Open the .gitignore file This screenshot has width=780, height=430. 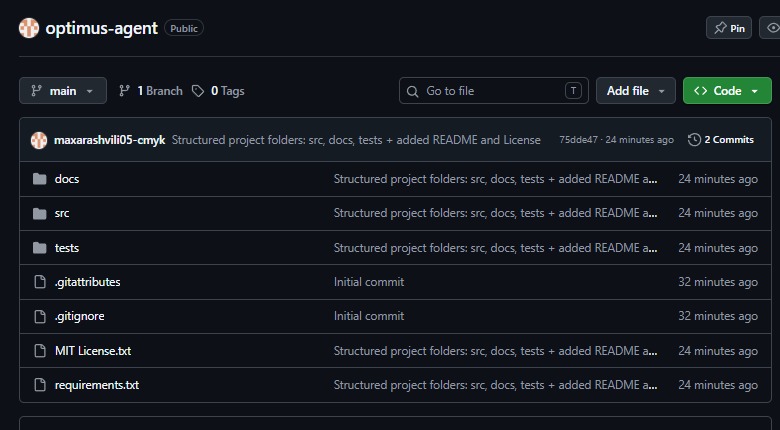click(80, 316)
